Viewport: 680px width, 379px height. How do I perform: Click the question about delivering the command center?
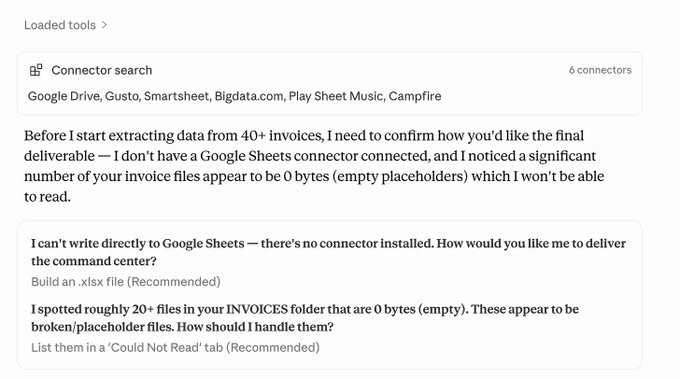coord(328,252)
